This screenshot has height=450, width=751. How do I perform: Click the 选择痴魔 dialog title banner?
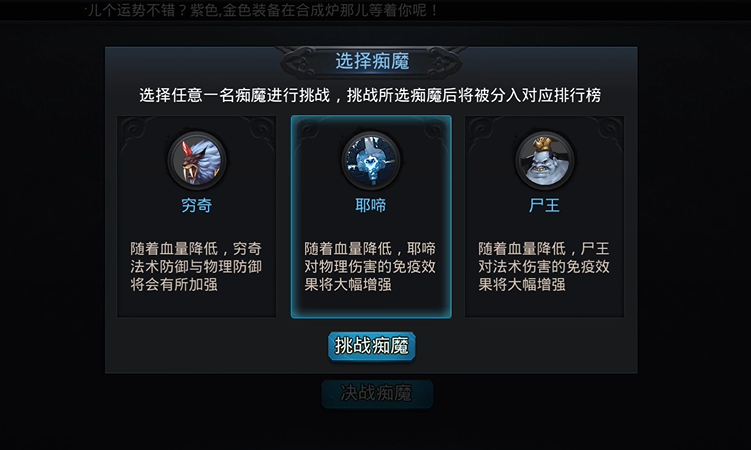(x=372, y=61)
